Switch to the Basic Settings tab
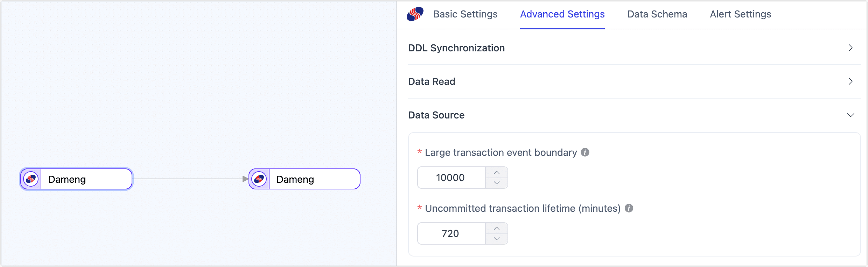This screenshot has width=868, height=267. 465,14
